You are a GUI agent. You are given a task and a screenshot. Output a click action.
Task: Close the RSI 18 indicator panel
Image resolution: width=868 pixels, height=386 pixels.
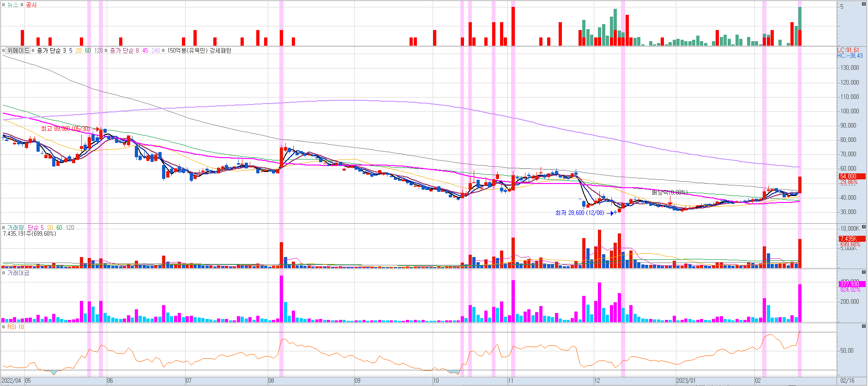coord(864,326)
